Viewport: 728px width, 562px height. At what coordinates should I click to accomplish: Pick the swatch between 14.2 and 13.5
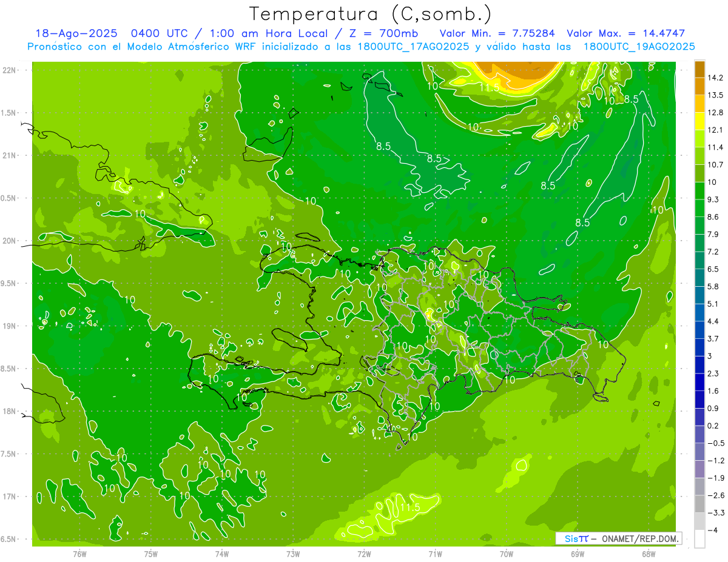tap(699, 86)
